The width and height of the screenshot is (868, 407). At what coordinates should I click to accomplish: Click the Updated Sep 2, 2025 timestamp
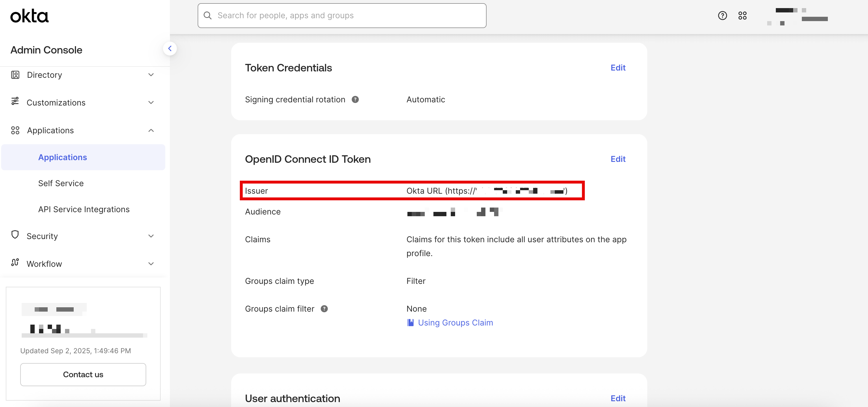tap(75, 350)
